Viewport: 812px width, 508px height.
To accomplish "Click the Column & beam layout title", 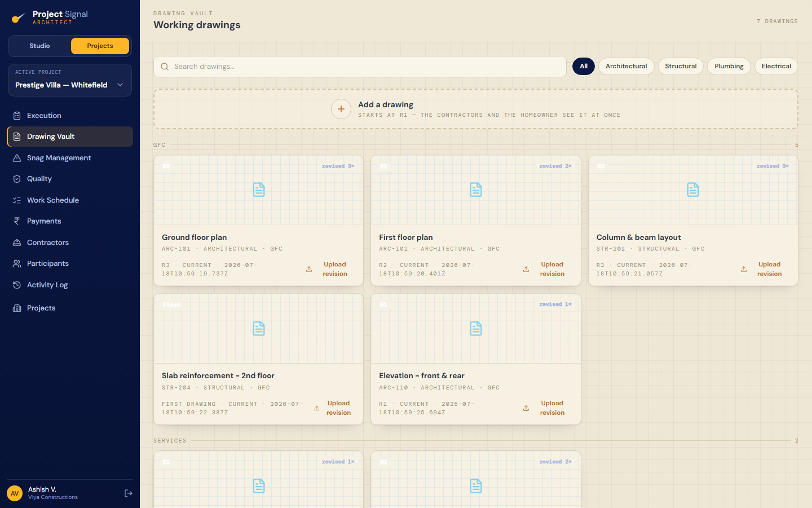I will tap(639, 238).
